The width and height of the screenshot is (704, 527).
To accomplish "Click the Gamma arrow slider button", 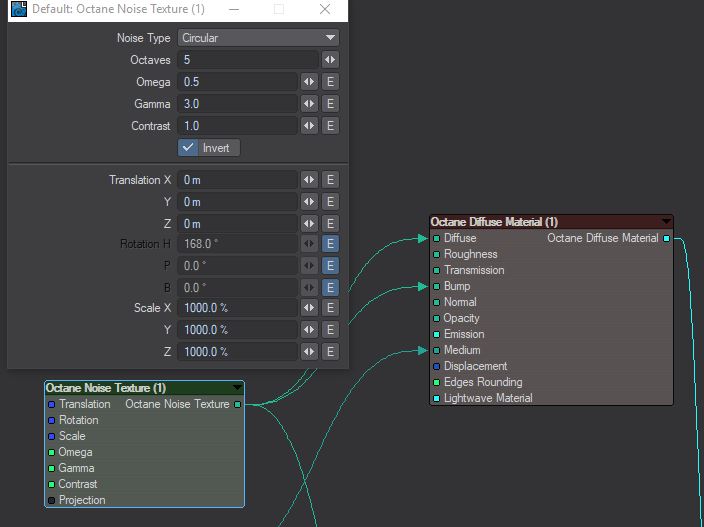I will 309,104.
